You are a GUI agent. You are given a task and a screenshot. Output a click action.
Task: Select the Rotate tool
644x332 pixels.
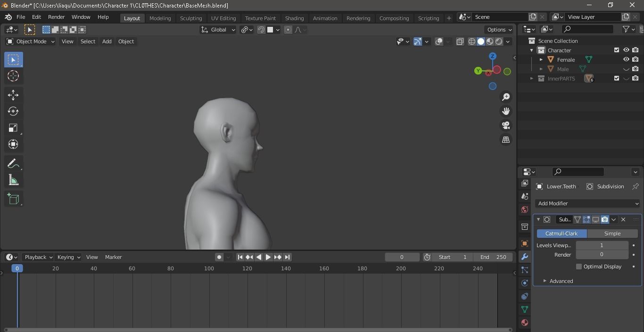coord(13,112)
